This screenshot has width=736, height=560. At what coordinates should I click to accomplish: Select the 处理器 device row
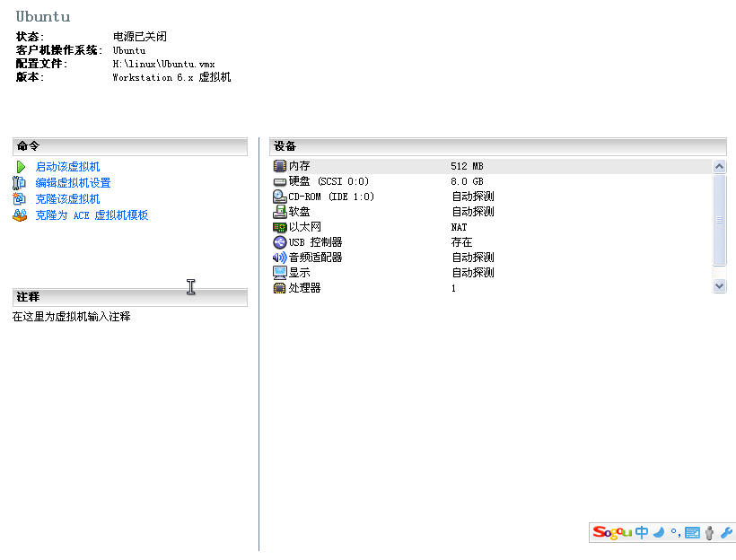(x=493, y=288)
